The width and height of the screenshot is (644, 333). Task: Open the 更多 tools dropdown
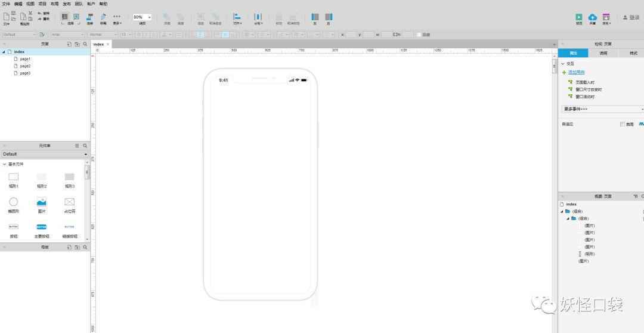117,18
